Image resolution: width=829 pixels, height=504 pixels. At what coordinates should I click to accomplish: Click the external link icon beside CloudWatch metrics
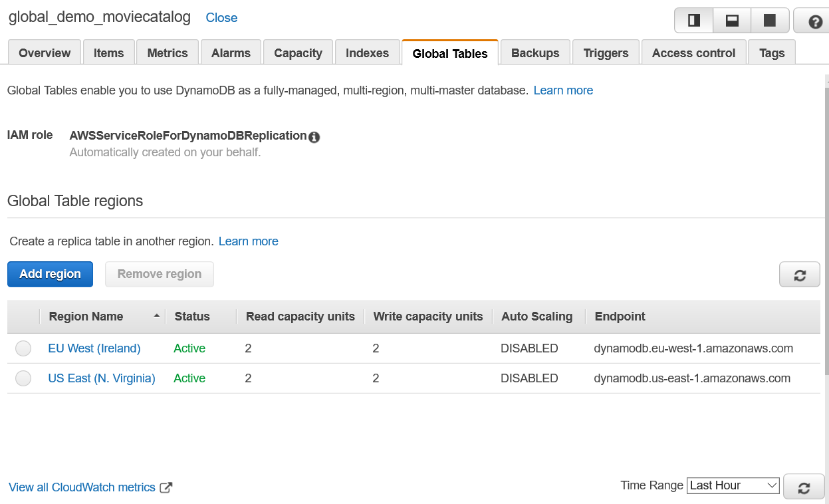tap(166, 487)
